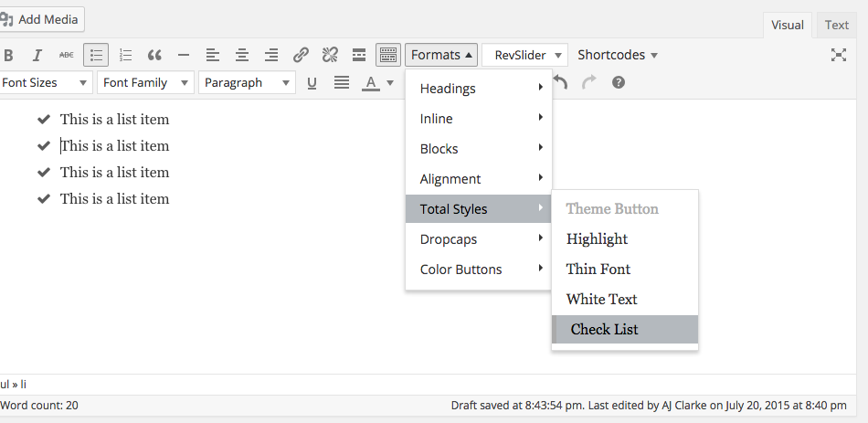Open the RevSlider dropdown

point(524,55)
